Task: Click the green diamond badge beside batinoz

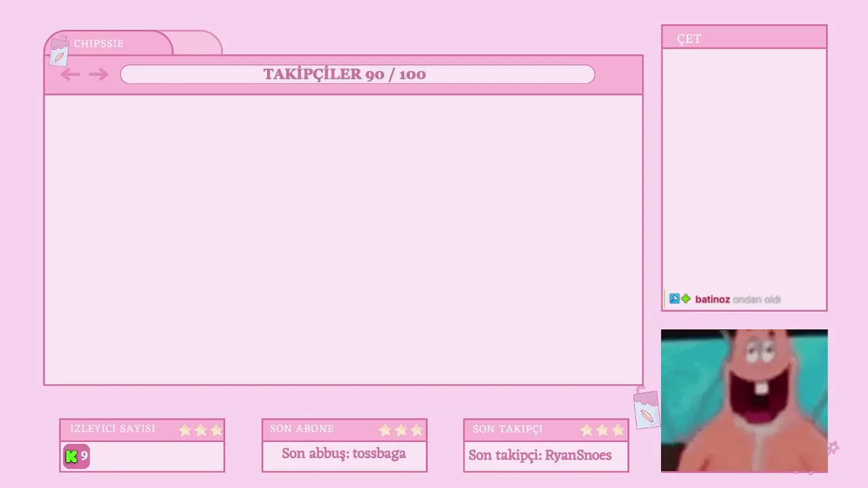Action: (686, 299)
